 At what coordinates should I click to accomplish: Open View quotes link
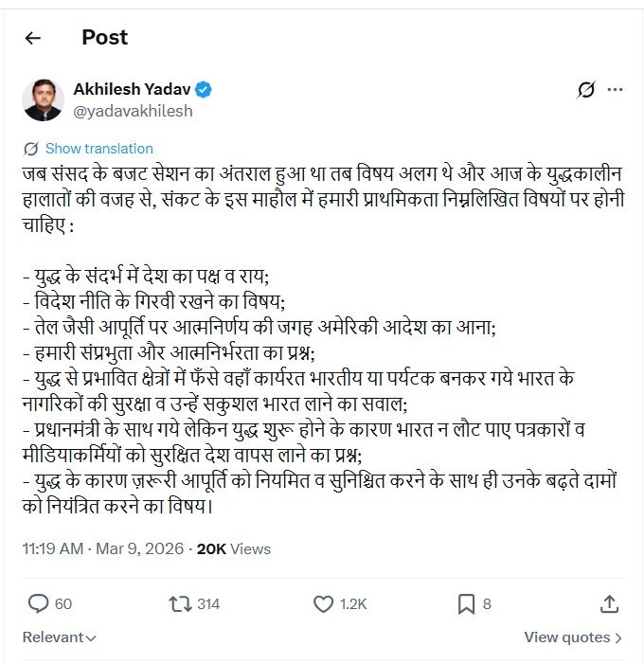567,637
